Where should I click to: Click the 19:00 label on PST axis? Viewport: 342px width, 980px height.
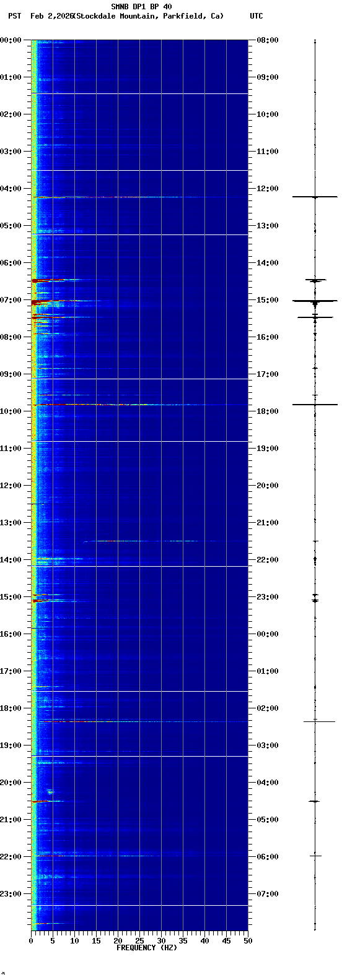(11, 746)
